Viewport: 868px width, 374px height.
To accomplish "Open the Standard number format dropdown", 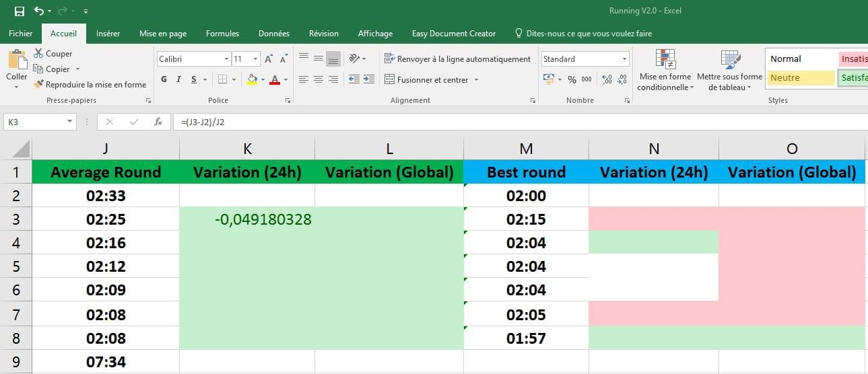I will click(624, 59).
